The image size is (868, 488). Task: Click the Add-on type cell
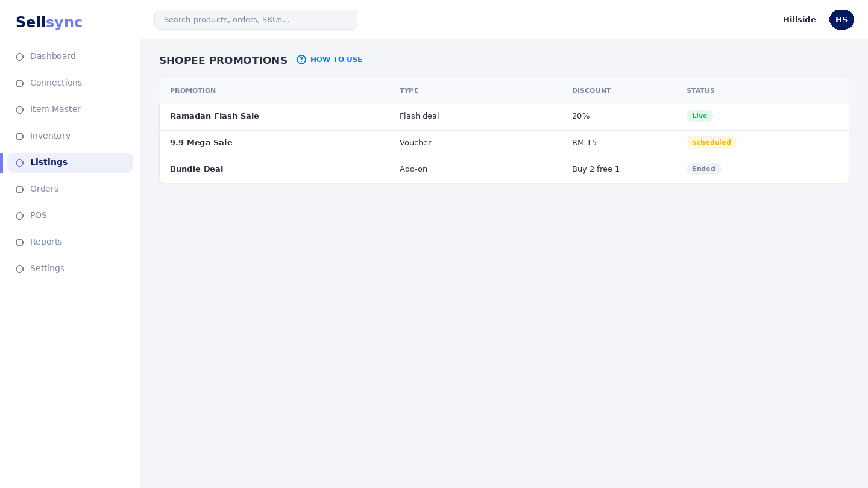414,169
